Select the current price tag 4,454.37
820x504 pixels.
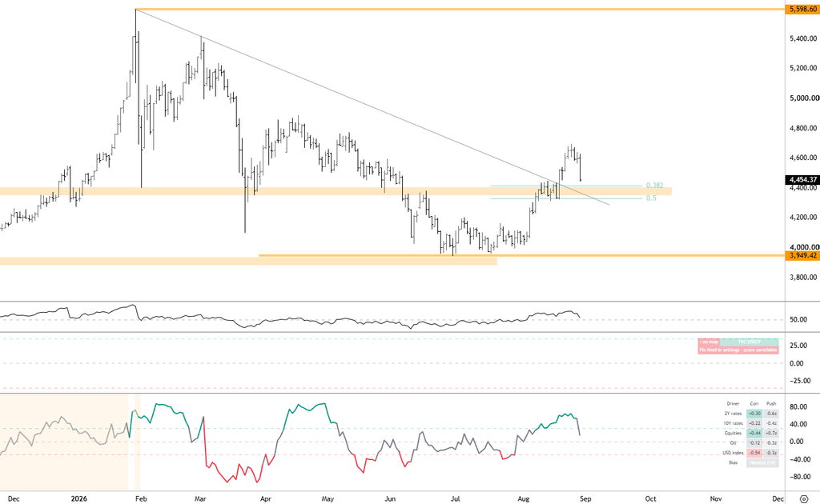pos(802,180)
